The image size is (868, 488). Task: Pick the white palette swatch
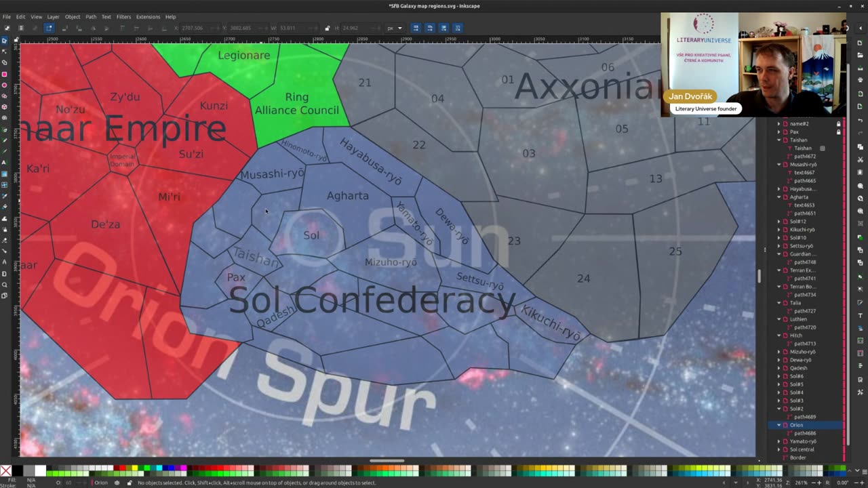coord(41,470)
